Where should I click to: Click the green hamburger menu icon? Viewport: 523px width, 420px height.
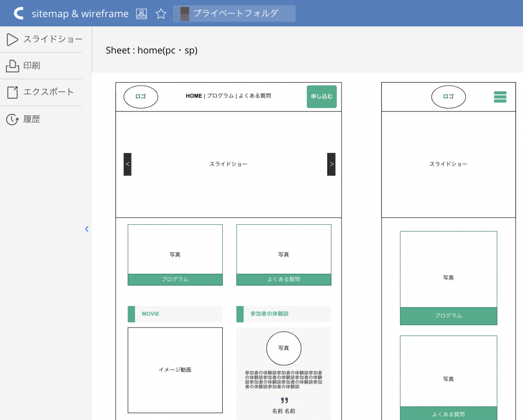click(500, 97)
